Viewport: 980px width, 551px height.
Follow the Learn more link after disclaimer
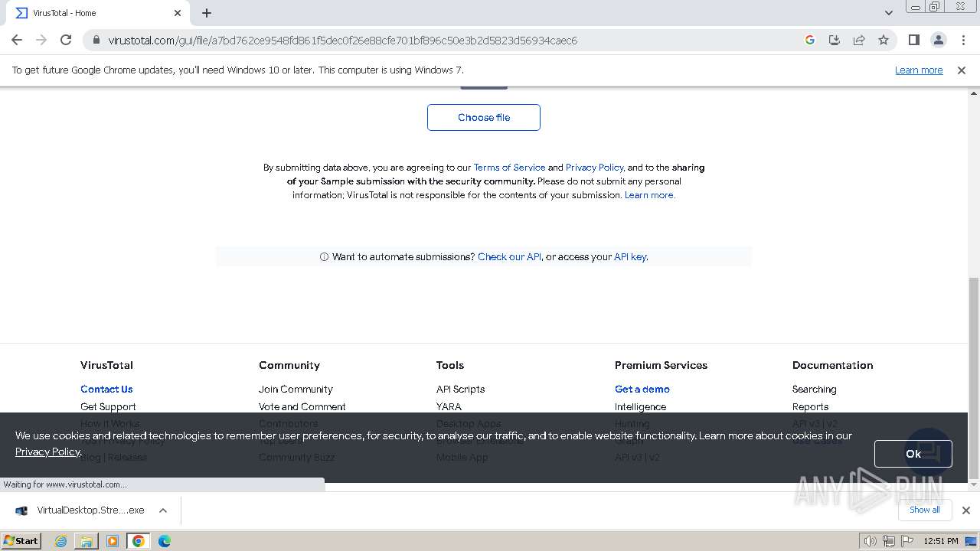pyautogui.click(x=649, y=194)
